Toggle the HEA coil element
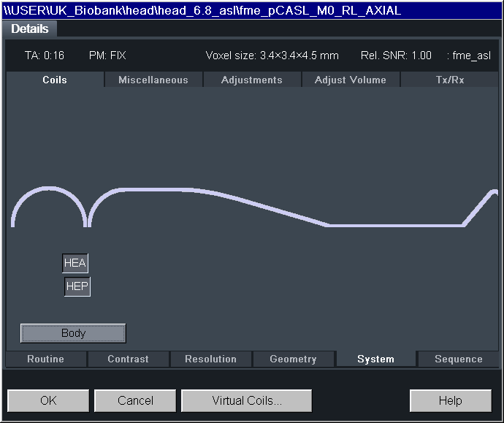Screen dimensions: 504x423 (75, 263)
